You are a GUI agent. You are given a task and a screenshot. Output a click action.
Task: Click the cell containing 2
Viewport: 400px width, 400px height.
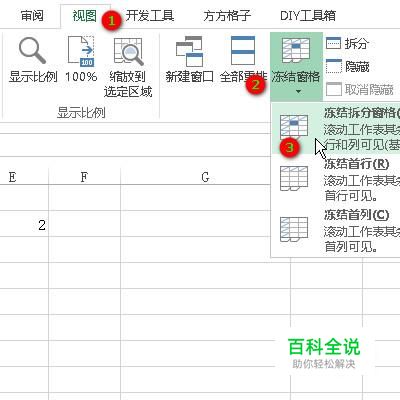[24, 224]
